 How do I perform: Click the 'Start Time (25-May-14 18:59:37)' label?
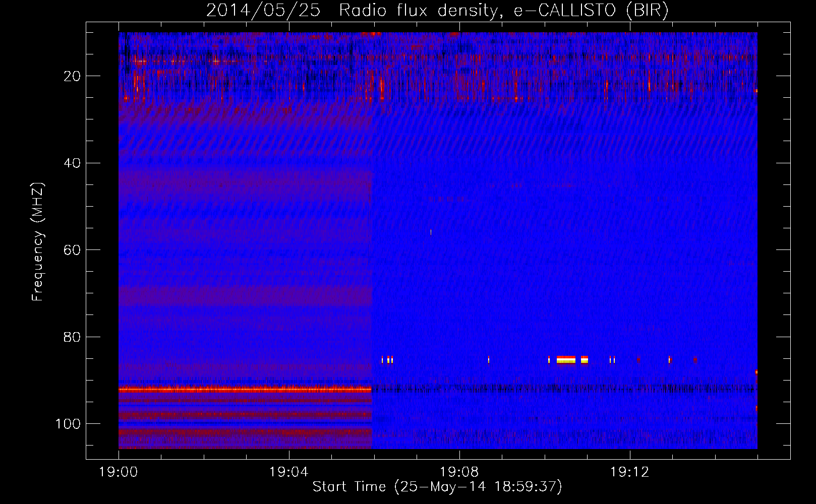[x=437, y=487]
